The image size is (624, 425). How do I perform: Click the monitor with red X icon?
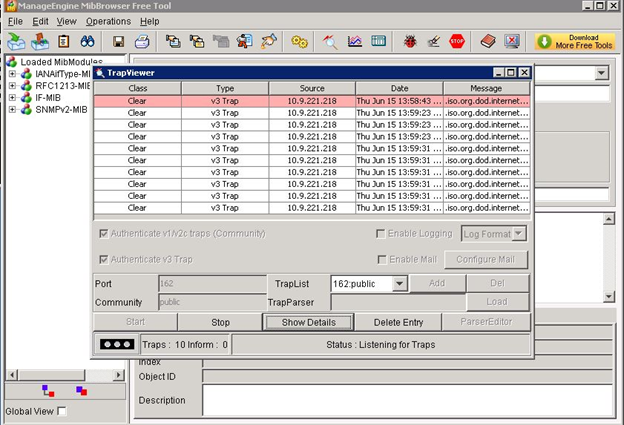[x=512, y=41]
